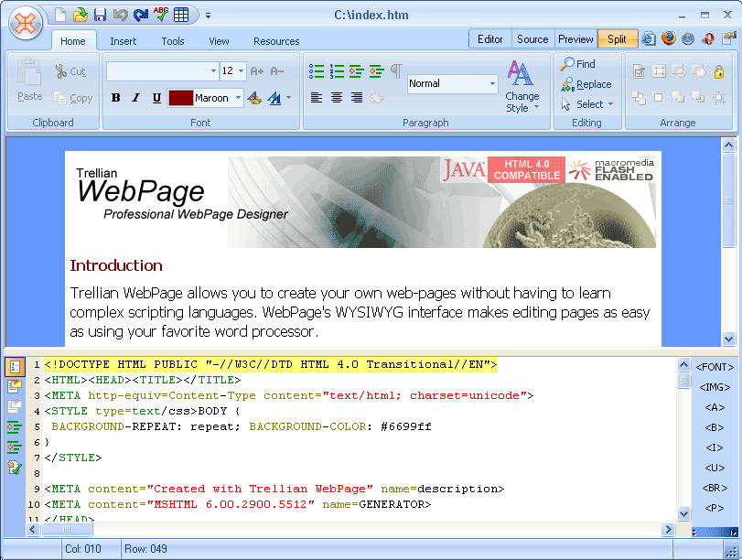Open the View ribbon tab

[219, 41]
